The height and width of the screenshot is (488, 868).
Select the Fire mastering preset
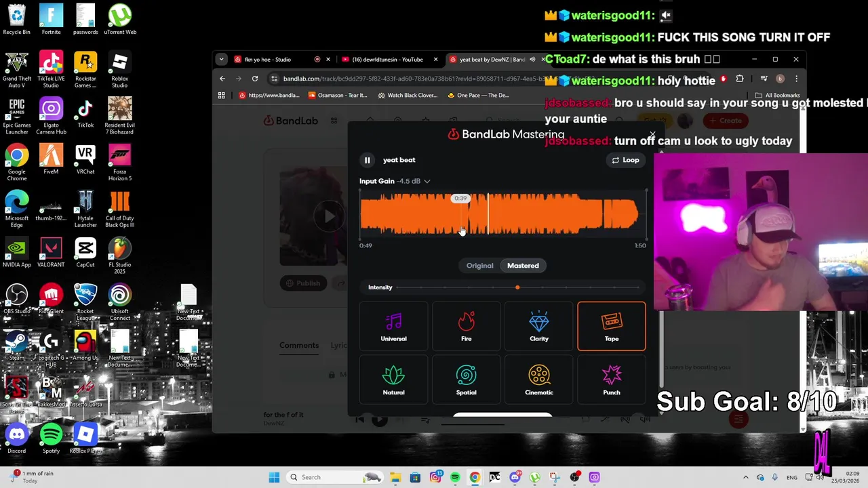coord(466,327)
